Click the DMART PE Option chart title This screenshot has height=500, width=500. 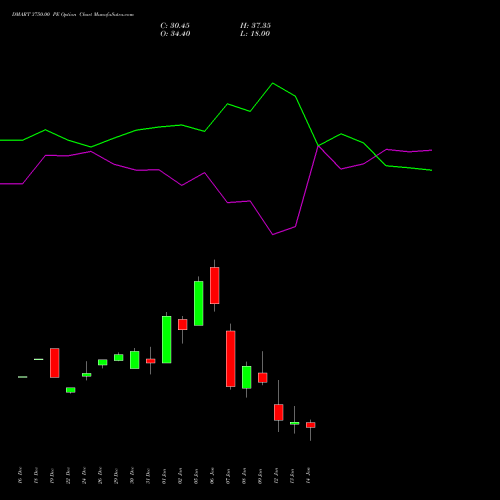[73, 15]
